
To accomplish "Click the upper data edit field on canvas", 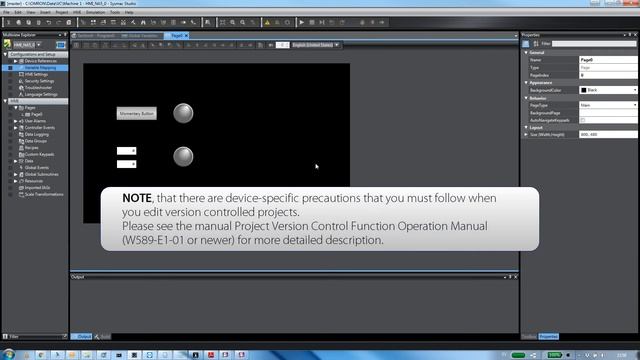I will [x=127, y=151].
